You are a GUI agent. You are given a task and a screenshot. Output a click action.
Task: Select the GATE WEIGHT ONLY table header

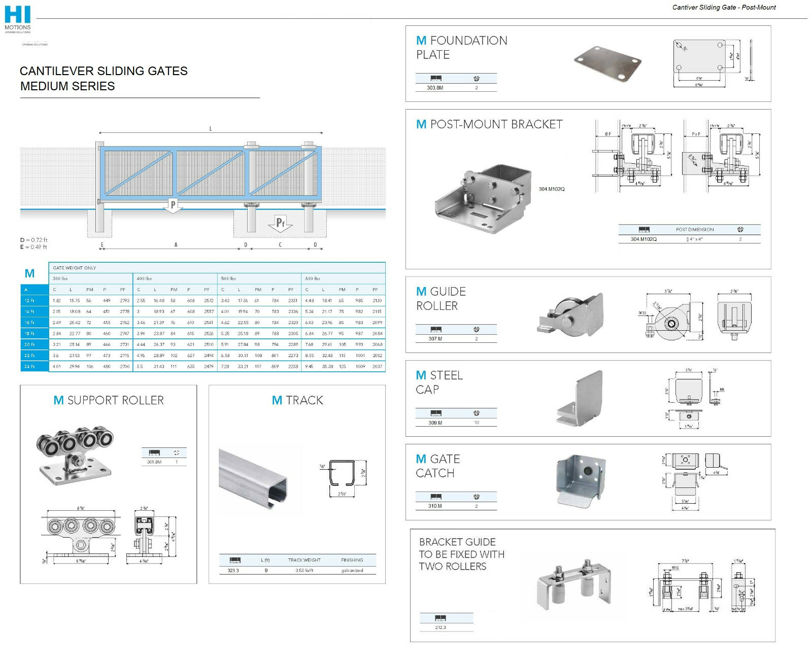point(74,268)
